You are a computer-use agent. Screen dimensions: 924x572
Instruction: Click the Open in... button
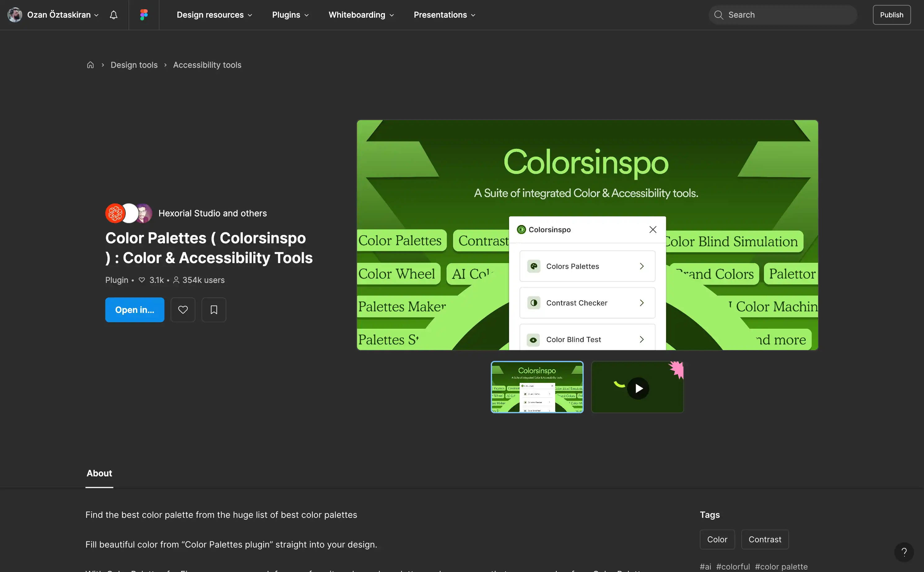[x=135, y=310]
